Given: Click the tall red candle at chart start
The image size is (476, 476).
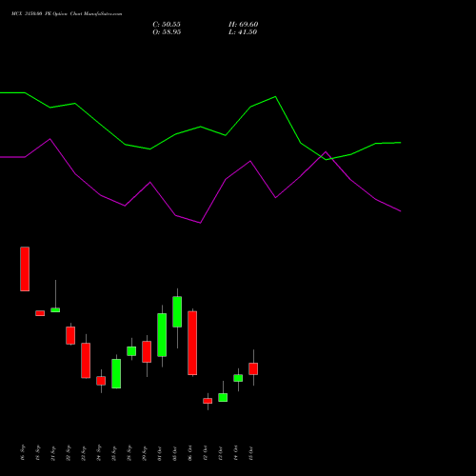Looking at the screenshot, I should (x=25, y=268).
